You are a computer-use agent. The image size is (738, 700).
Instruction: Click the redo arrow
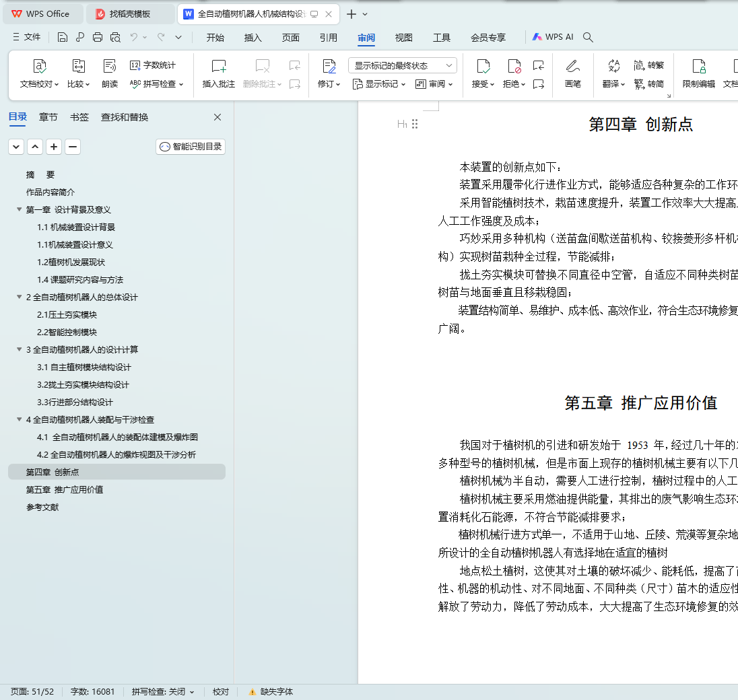[161, 37]
